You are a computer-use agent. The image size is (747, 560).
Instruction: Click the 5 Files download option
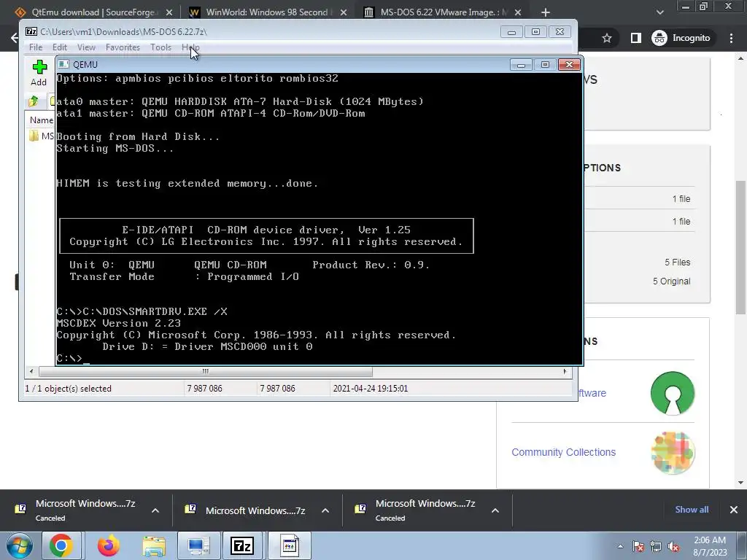coord(678,262)
